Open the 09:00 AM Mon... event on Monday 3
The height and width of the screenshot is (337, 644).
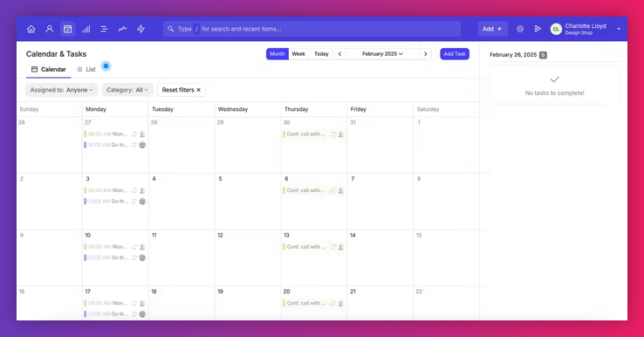click(115, 190)
